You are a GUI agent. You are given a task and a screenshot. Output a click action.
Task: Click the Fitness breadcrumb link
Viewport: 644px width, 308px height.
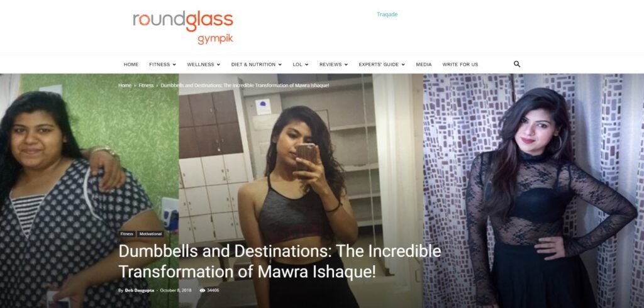click(146, 85)
